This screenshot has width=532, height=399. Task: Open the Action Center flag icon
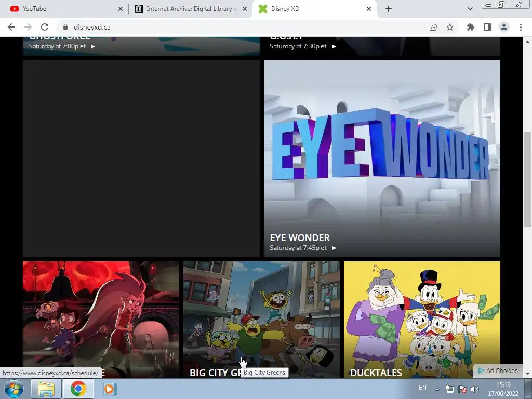coord(462,389)
